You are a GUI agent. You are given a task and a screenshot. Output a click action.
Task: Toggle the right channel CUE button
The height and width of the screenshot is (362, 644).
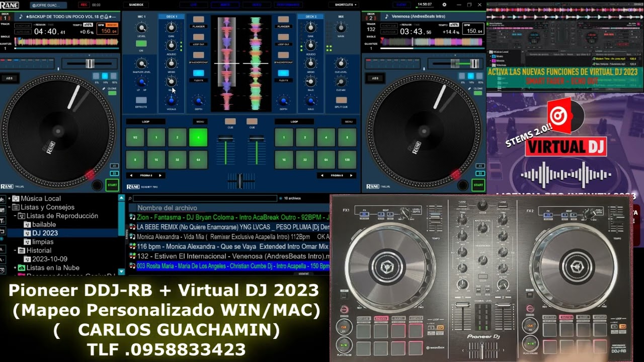click(252, 121)
